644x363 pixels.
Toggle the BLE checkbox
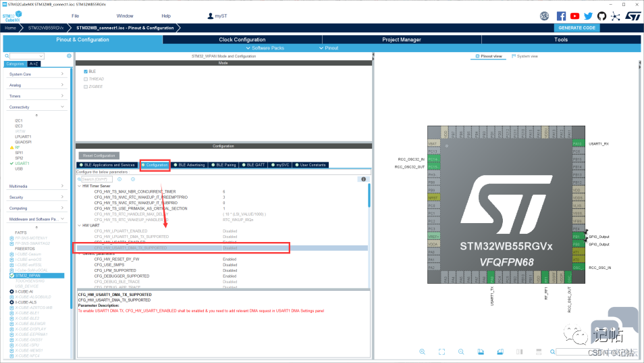point(86,72)
